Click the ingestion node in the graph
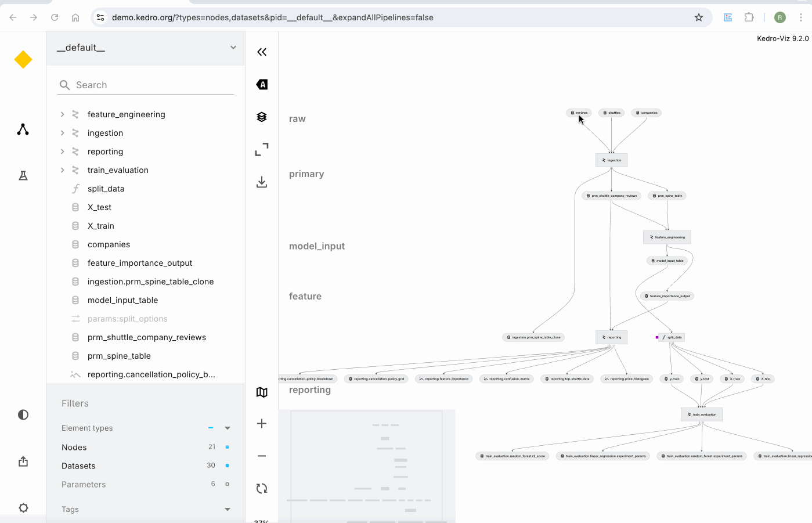Screen dimensions: 812x523 click(x=611, y=160)
